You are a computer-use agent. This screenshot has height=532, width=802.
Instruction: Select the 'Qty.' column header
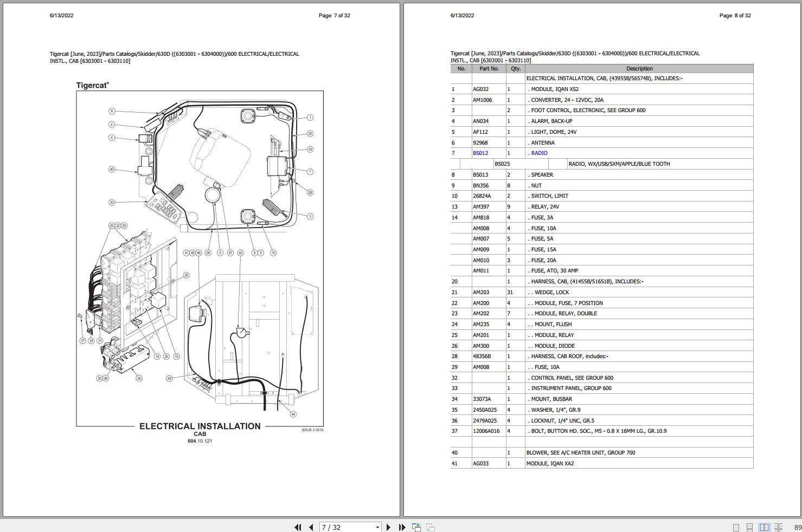pos(516,69)
